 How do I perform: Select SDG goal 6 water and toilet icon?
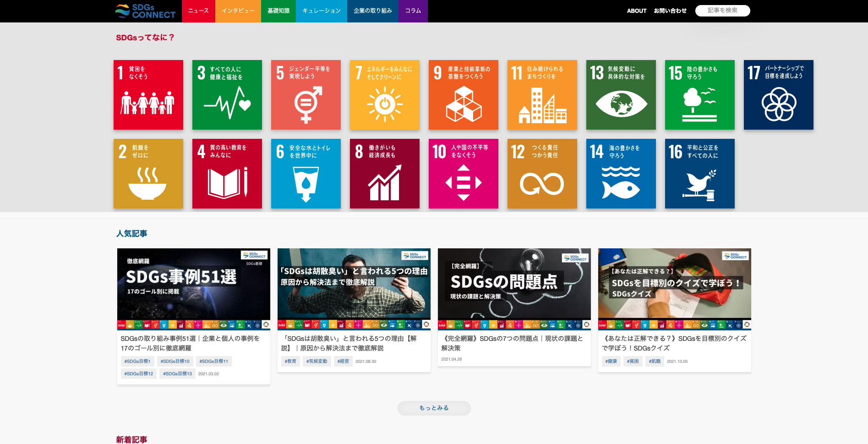click(306, 174)
